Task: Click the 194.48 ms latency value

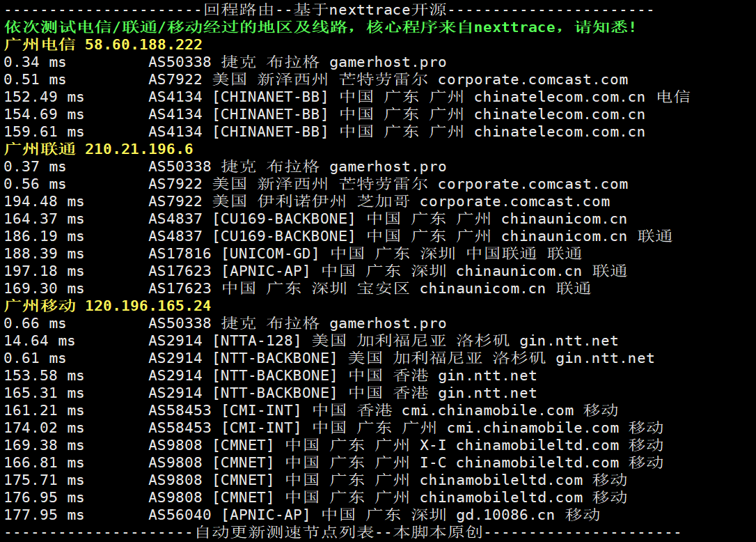Action: pos(43,202)
